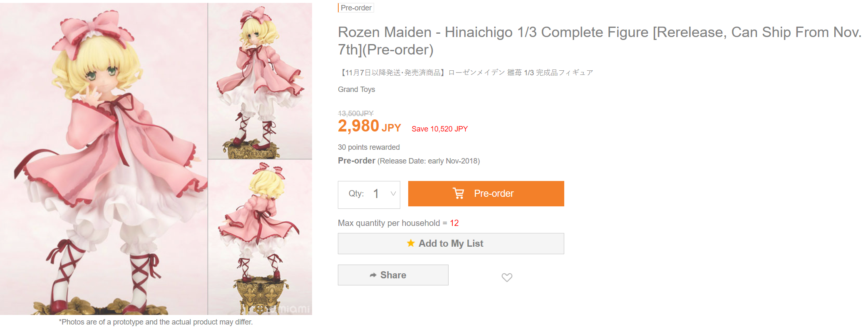The image size is (868, 332).
Task: Open the Grand Toys brand link
Action: 356,89
